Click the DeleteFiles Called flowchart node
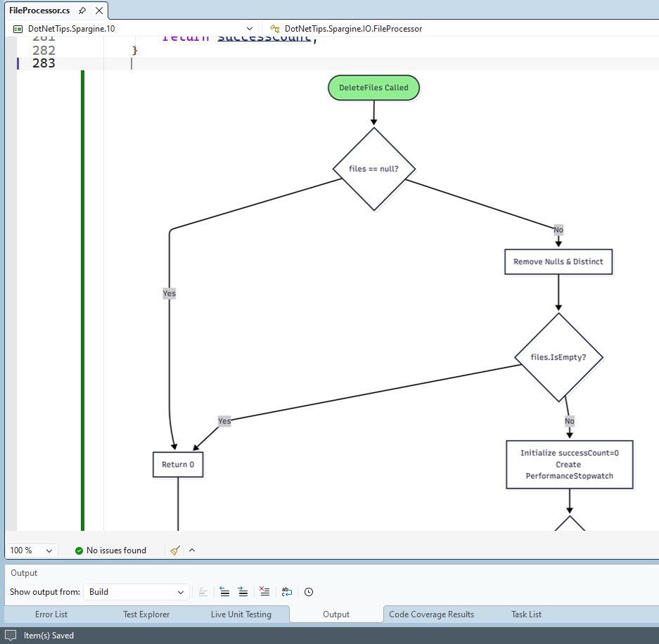Screen dimensions: 659x644 click(373, 88)
